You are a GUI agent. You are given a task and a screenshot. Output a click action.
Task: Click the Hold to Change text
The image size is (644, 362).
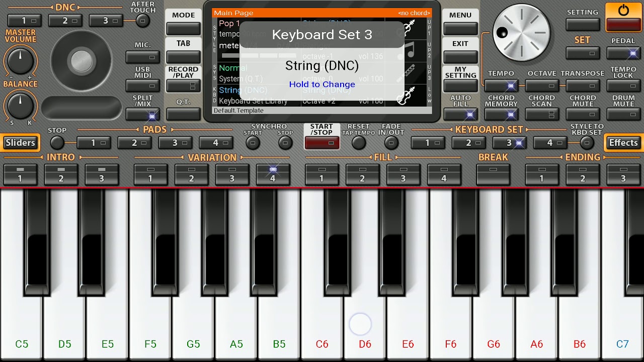pos(322,84)
